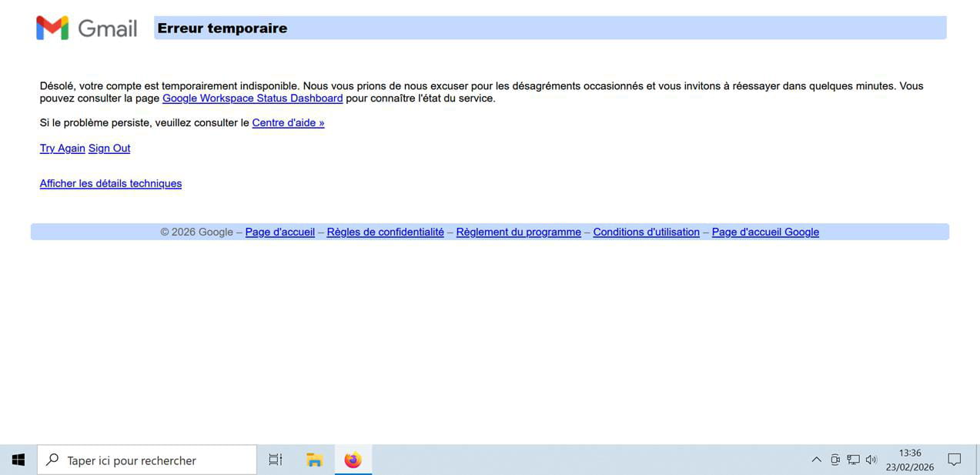Click the Try Again link
Image resolution: width=980 pixels, height=475 pixels.
[x=62, y=149]
